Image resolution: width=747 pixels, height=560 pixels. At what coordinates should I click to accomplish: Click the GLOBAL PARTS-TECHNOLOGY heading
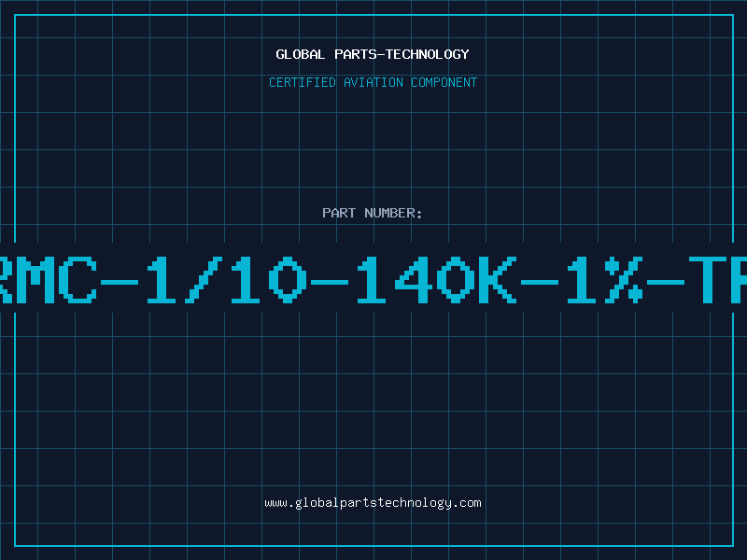[373, 54]
